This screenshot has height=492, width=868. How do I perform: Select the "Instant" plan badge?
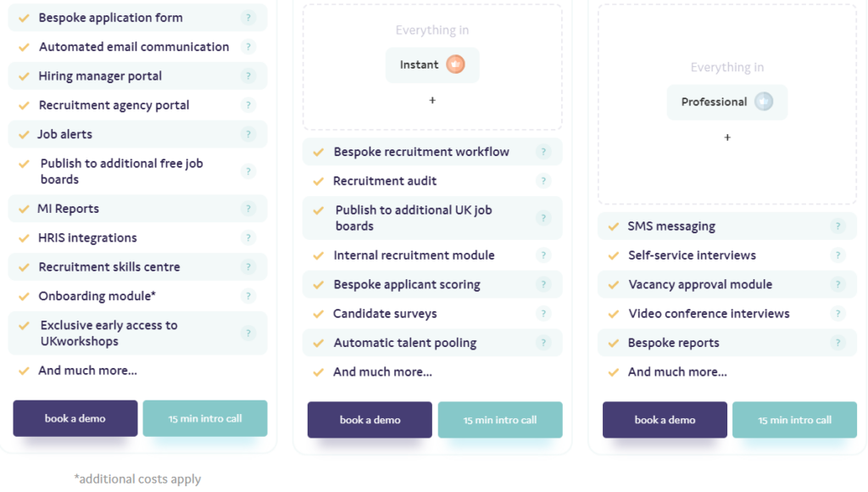[432, 64]
